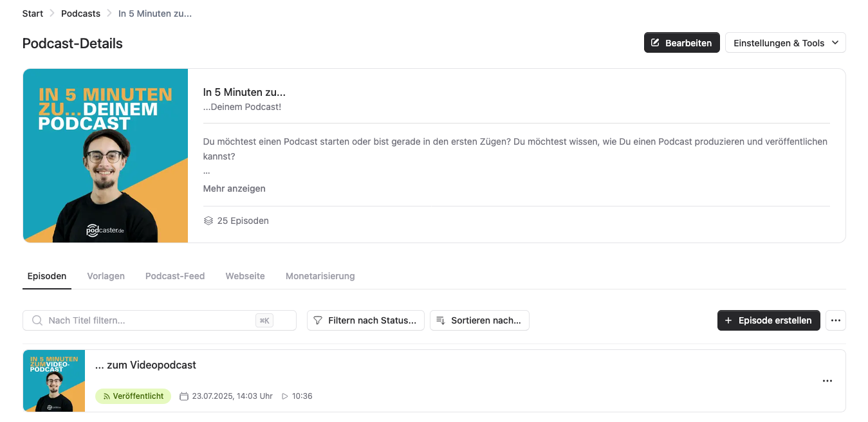Show more description with Mehr anzeigen
Viewport: 868px width, 422px height.
coord(234,188)
